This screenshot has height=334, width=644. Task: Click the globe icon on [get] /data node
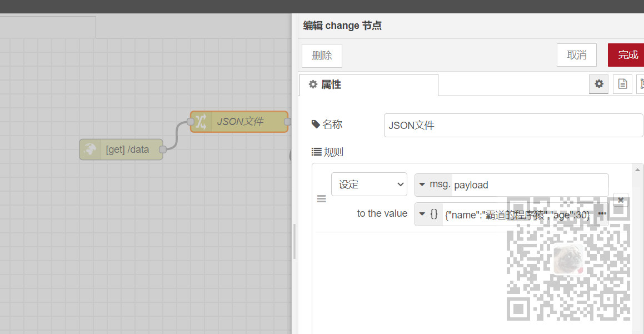tap(90, 149)
